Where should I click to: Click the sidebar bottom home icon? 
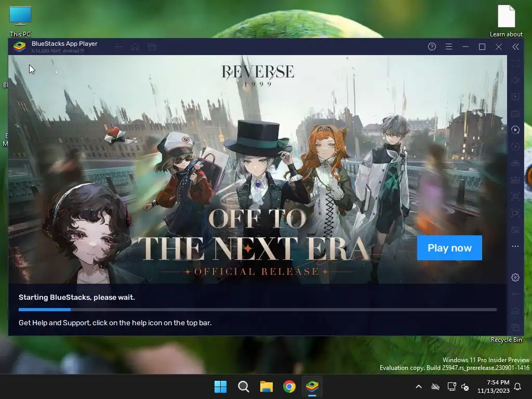(x=515, y=311)
